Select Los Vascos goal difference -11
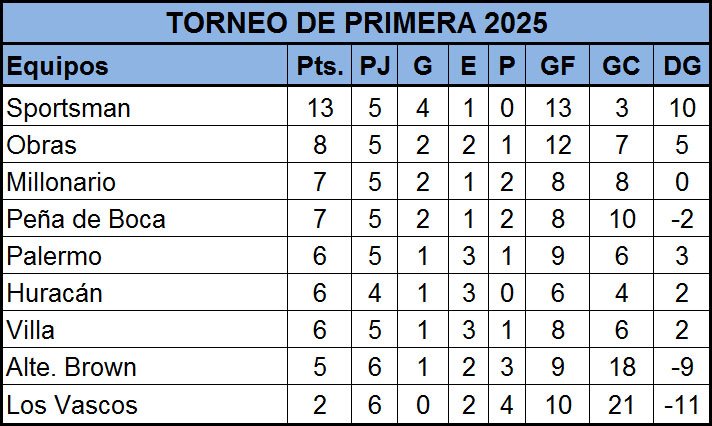 (x=682, y=404)
